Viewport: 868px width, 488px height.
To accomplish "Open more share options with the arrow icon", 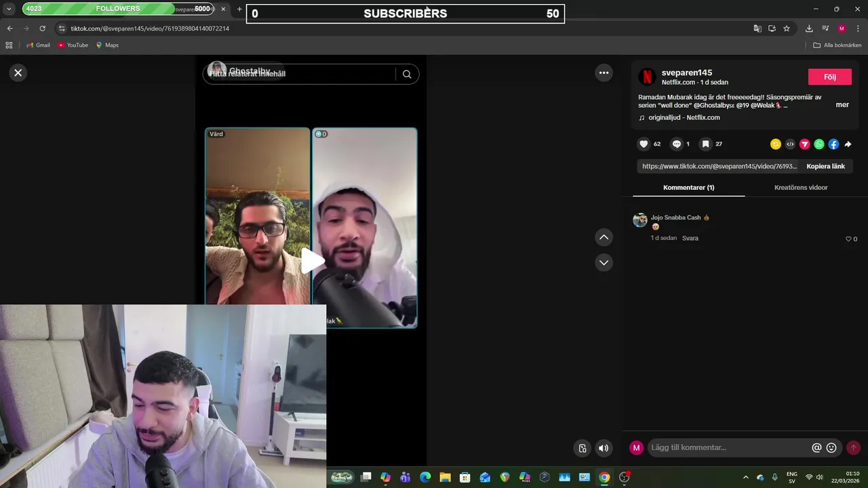I will (848, 144).
